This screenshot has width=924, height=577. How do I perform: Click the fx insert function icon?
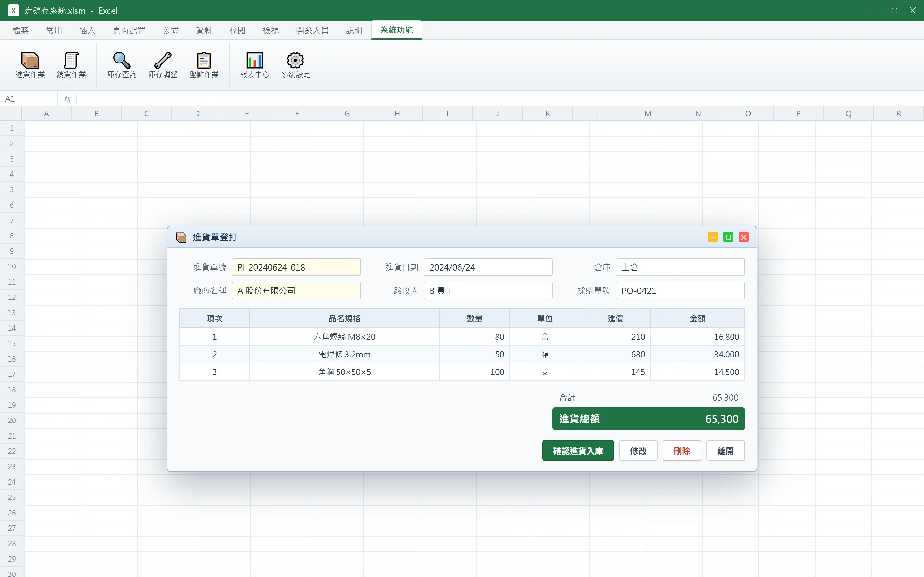tap(68, 99)
